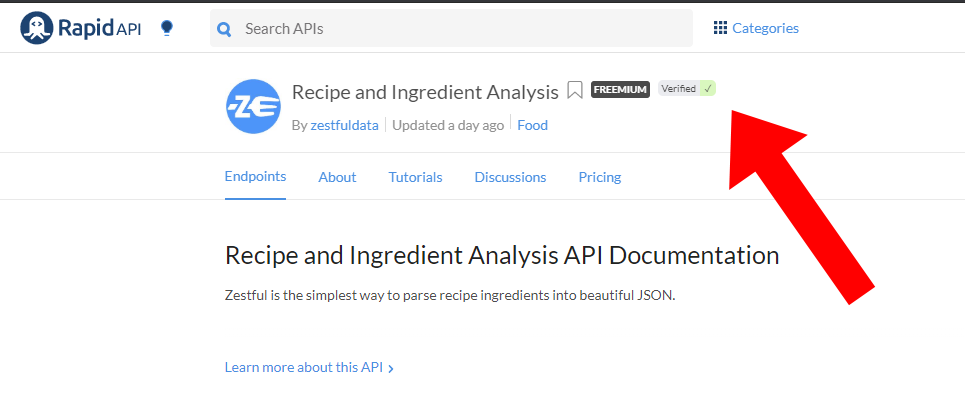The width and height of the screenshot is (965, 396).
Task: Switch to the About tab
Action: (x=337, y=177)
